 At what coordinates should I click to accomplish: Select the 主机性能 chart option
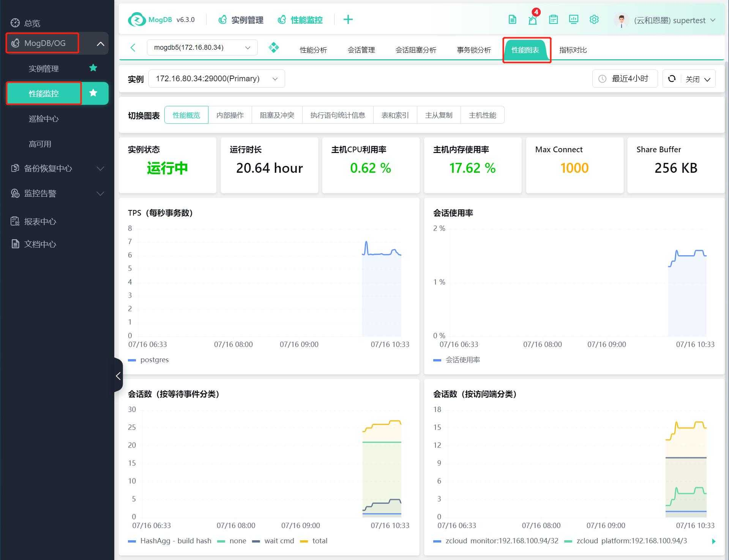483,115
